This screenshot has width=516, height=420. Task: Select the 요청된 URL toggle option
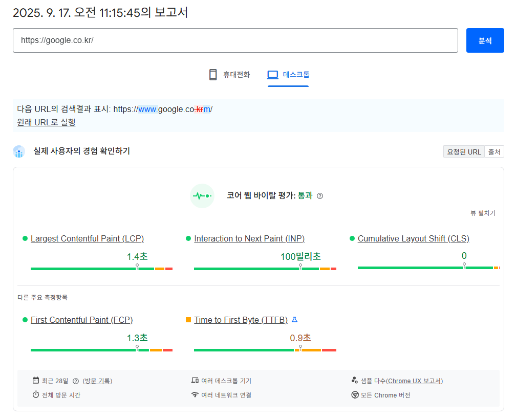tap(464, 151)
